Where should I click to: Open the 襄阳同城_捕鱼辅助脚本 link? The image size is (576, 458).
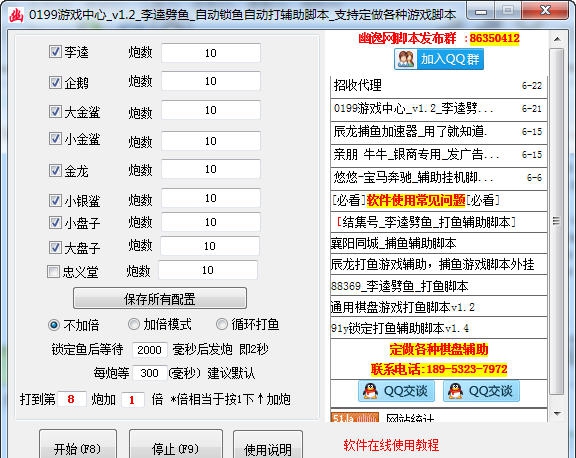click(393, 244)
